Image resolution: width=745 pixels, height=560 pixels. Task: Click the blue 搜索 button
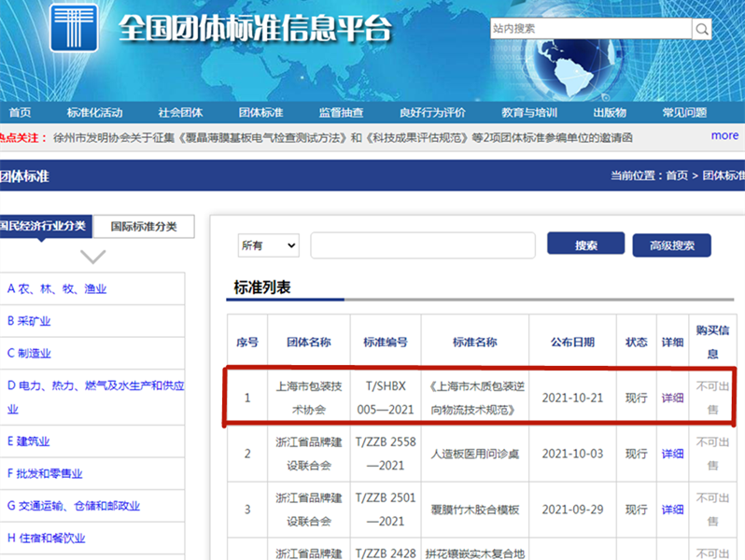(x=585, y=245)
